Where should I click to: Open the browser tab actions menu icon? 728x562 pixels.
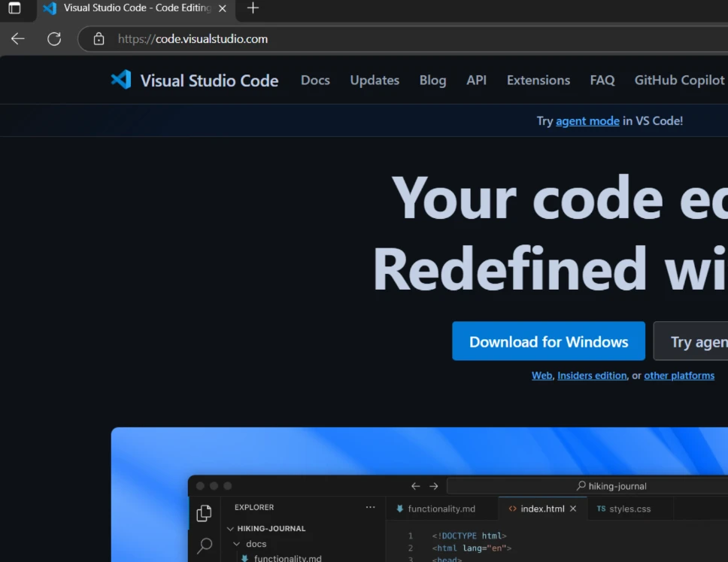tap(14, 8)
